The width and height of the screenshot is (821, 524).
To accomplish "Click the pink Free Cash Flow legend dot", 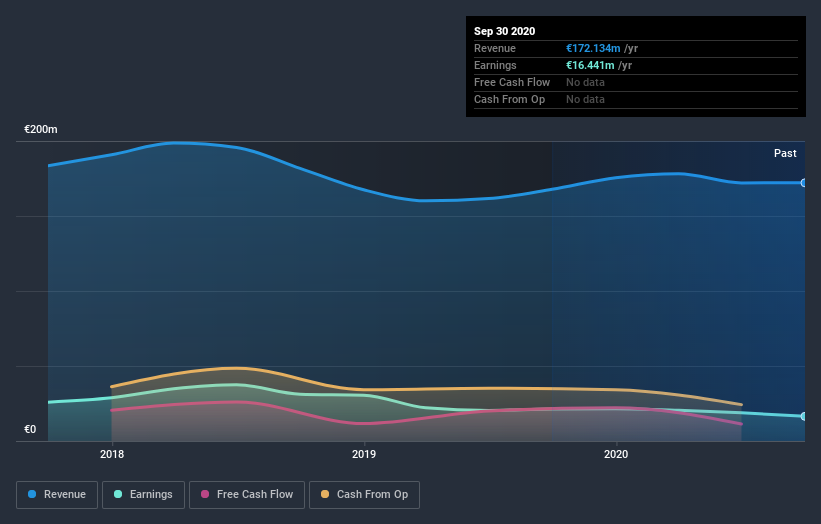I will 205,494.
